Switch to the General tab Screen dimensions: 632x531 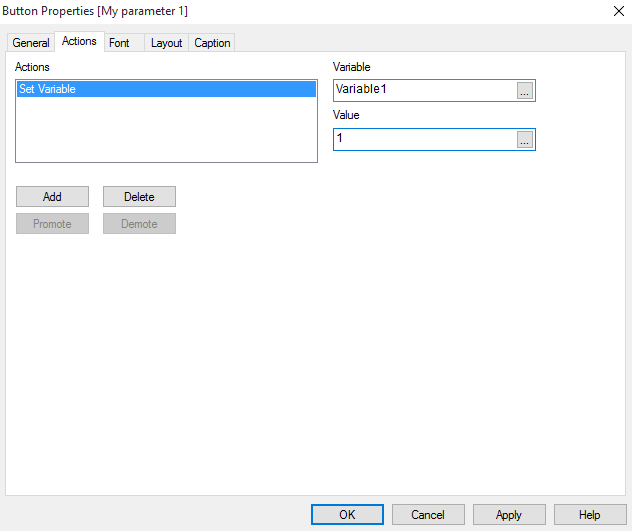tap(31, 43)
